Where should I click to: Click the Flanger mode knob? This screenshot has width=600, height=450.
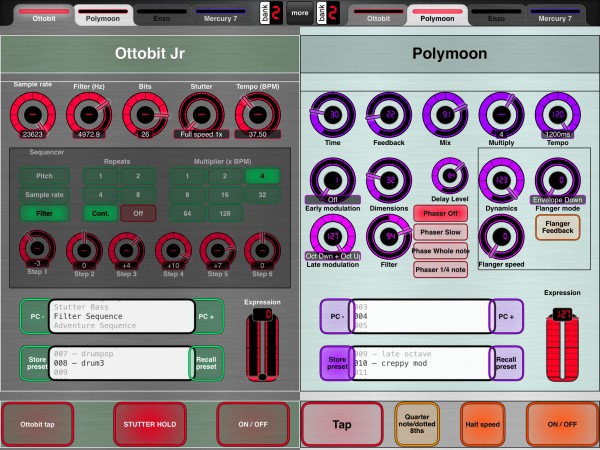[558, 180]
